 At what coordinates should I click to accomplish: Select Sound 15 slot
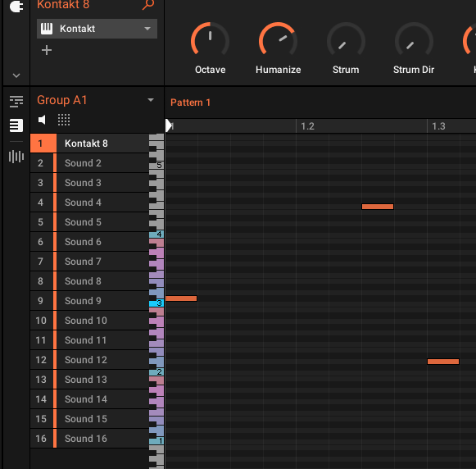[89, 419]
